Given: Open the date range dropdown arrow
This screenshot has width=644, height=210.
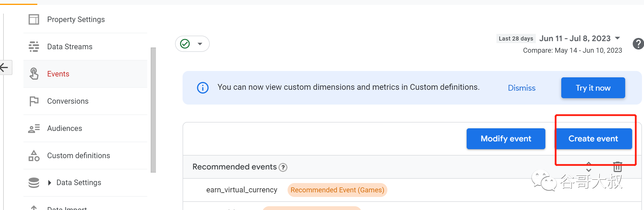Looking at the screenshot, I should (x=617, y=38).
